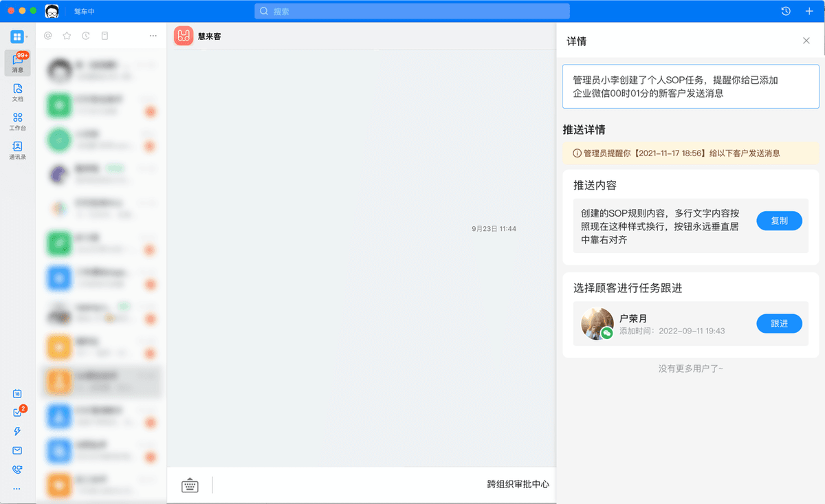Click the star favorites filter icon
This screenshot has height=504, width=825.
[67, 36]
